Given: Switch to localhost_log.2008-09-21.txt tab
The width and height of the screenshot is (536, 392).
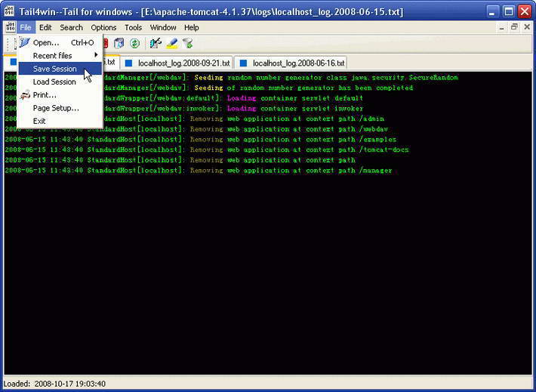Looking at the screenshot, I should [177, 63].
